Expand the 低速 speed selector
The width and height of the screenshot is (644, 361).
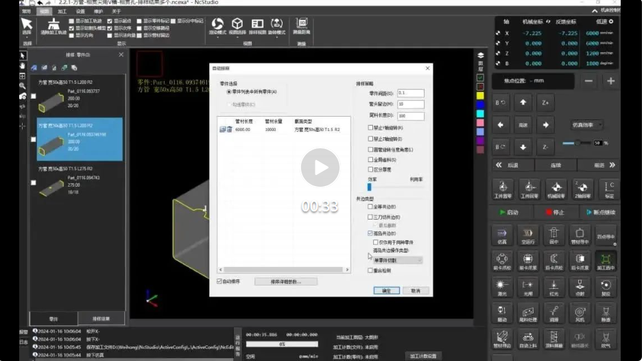coord(604,21)
